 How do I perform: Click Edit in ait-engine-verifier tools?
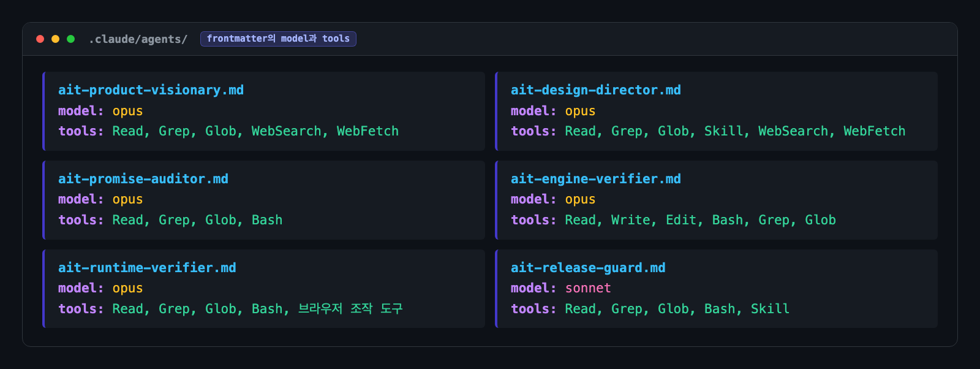(680, 220)
